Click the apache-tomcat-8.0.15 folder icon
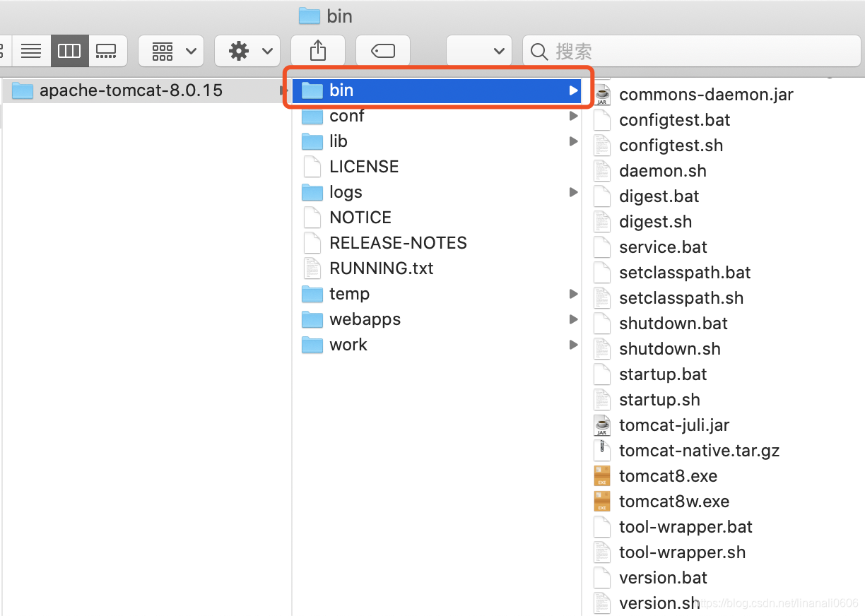This screenshot has height=616, width=865. pyautogui.click(x=23, y=90)
